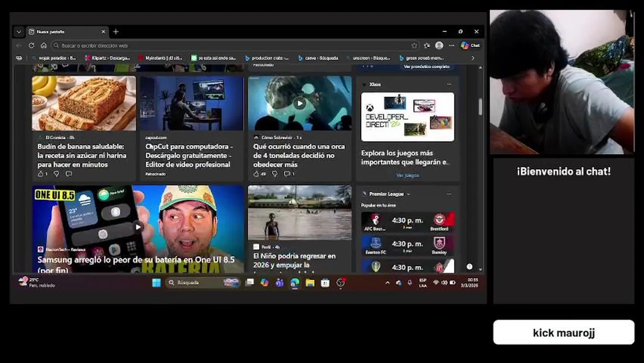644x363 pixels.
Task: Open the flood photo thumbnail
Action: (300, 213)
